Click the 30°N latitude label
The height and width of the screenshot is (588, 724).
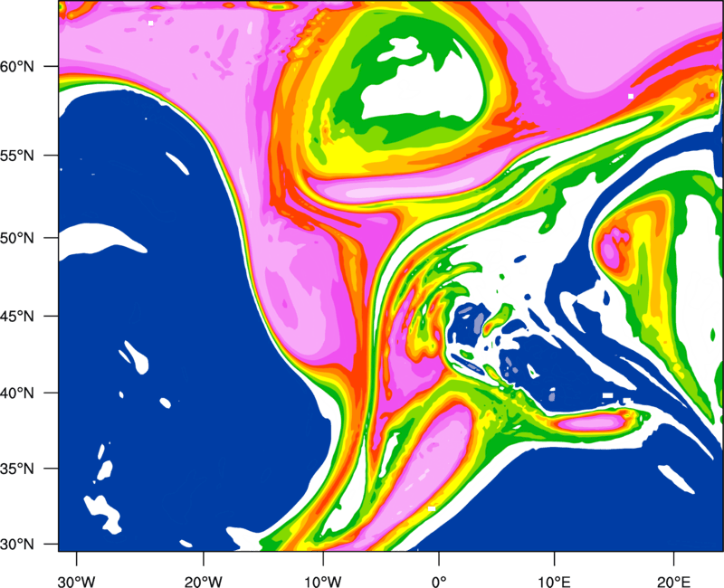(x=17, y=545)
